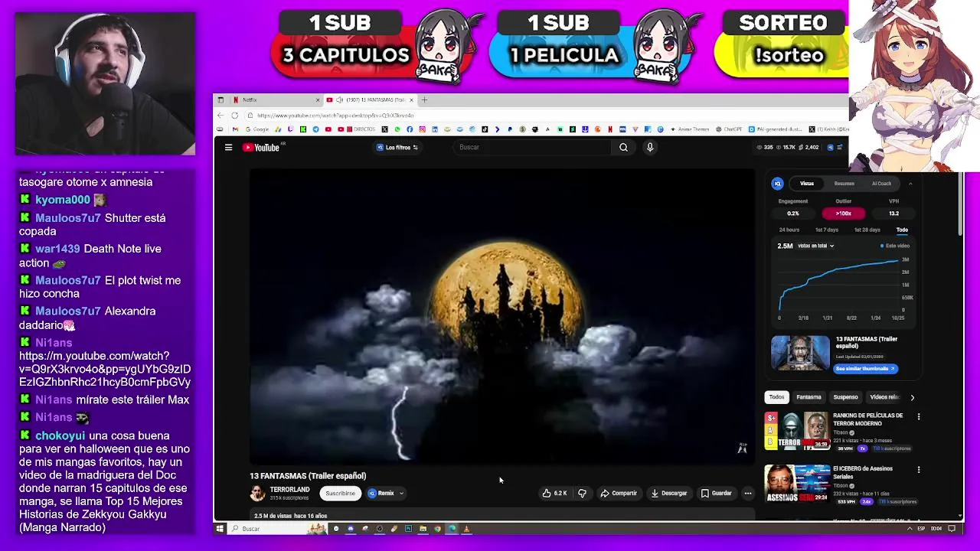Open the Windows Start button
This screenshot has height=551, width=980.
(220, 529)
